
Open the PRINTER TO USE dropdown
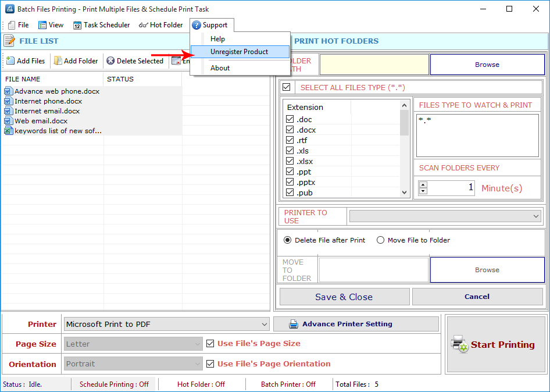[536, 216]
